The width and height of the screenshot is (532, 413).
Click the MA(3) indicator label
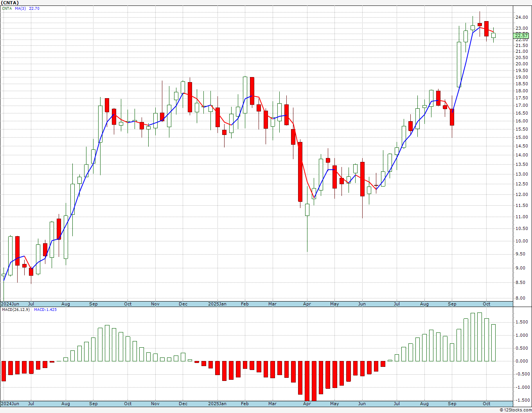[x=20, y=9]
